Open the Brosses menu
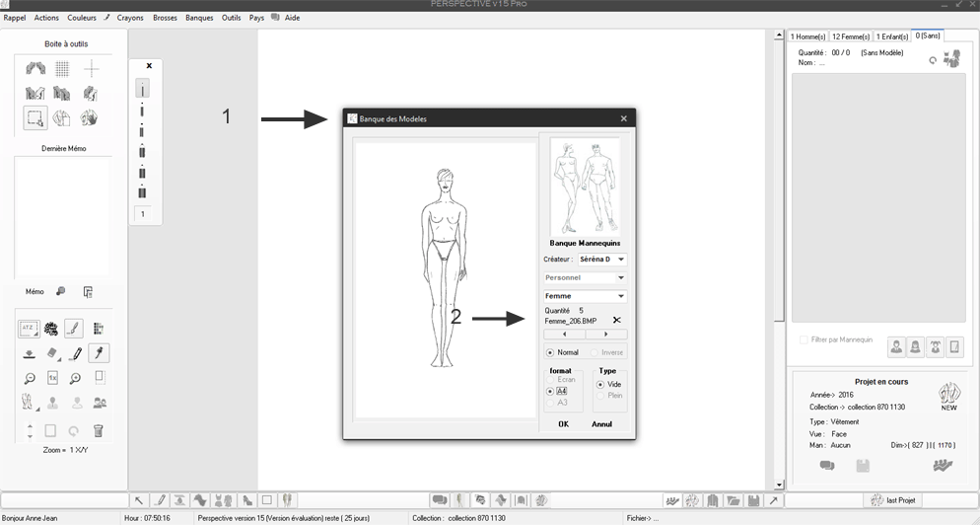 (165, 18)
